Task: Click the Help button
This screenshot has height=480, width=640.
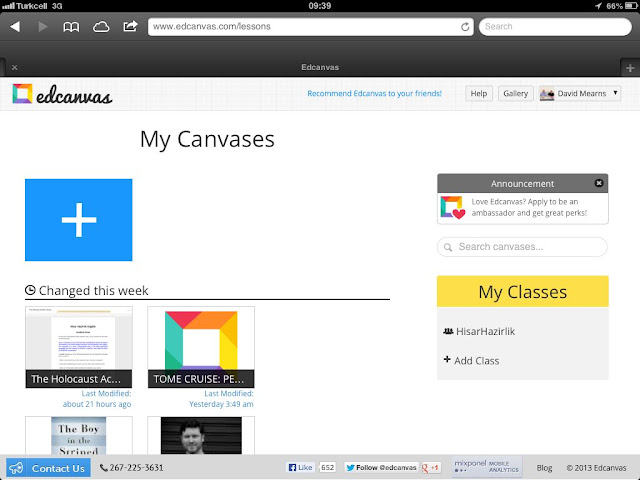Action: [479, 93]
